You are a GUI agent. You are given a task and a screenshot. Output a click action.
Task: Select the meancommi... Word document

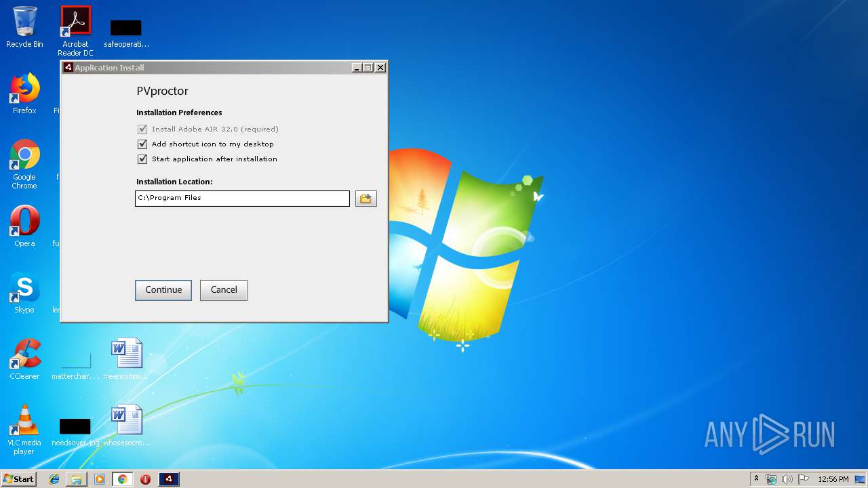coord(126,359)
